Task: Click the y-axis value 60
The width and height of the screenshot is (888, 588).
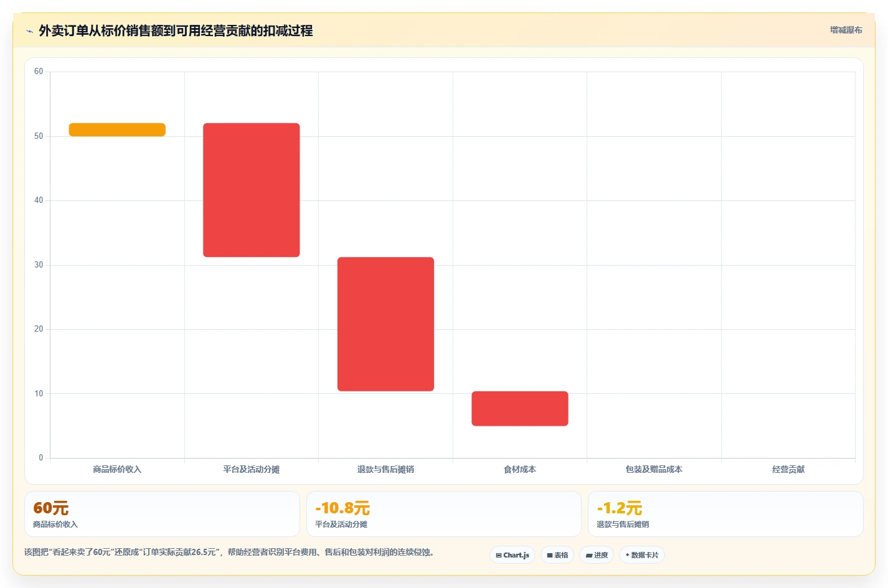Action: coord(39,72)
